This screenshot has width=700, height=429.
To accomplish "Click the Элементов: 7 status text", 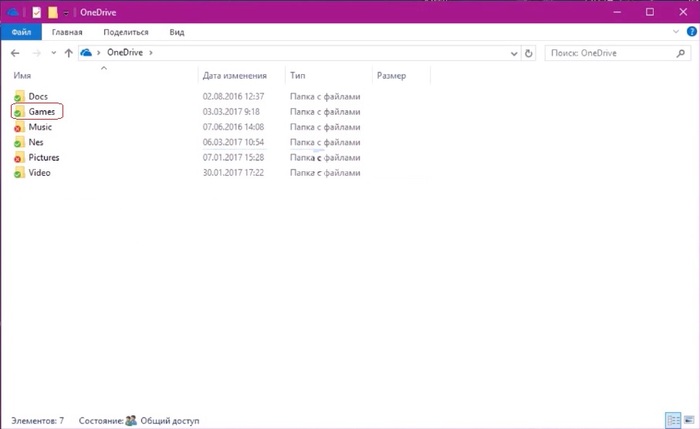I will (x=38, y=421).
